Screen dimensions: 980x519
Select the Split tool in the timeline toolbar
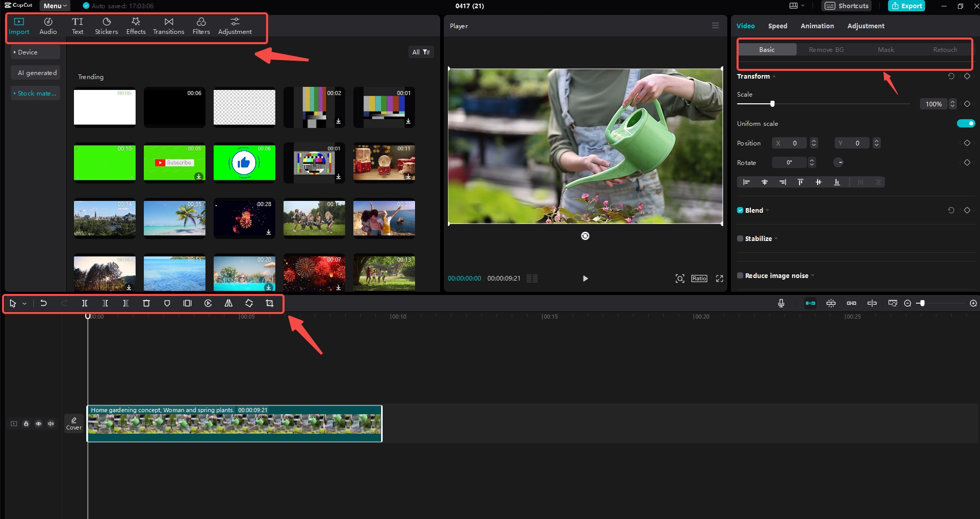[85, 303]
